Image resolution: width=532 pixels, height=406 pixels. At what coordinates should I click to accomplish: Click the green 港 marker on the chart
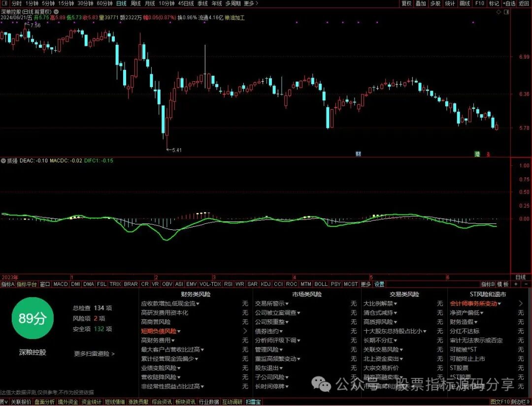477,154
